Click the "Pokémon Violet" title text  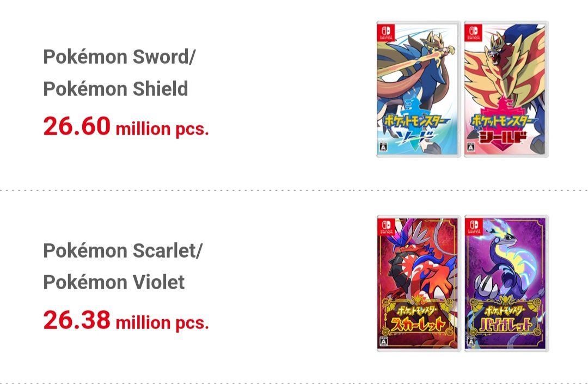coord(114,282)
